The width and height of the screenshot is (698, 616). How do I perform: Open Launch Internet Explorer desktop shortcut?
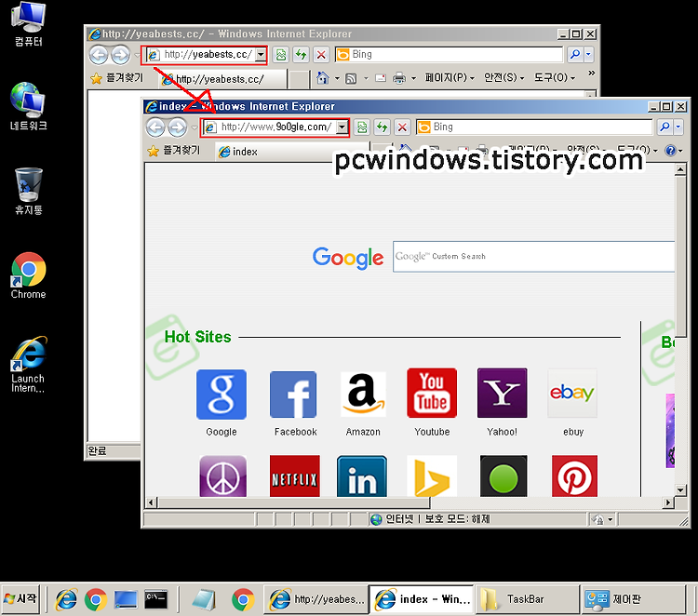tap(28, 365)
